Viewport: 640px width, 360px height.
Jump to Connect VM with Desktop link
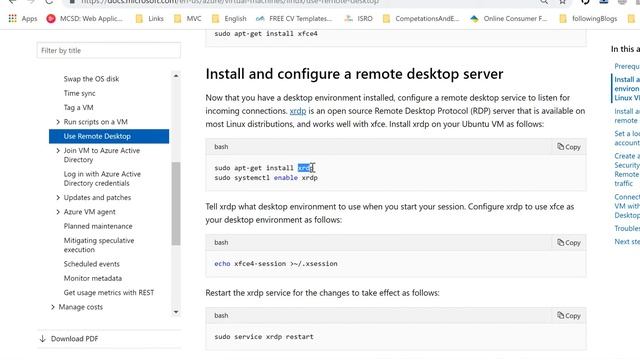(x=627, y=206)
